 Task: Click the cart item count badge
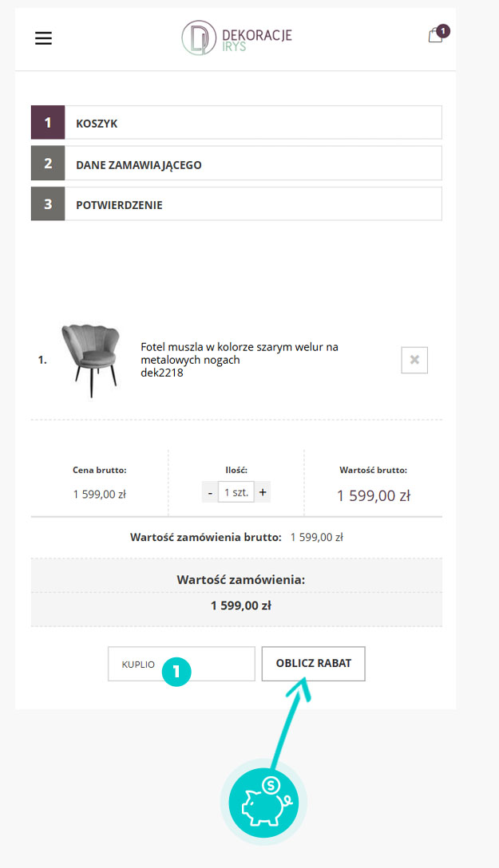tap(443, 31)
